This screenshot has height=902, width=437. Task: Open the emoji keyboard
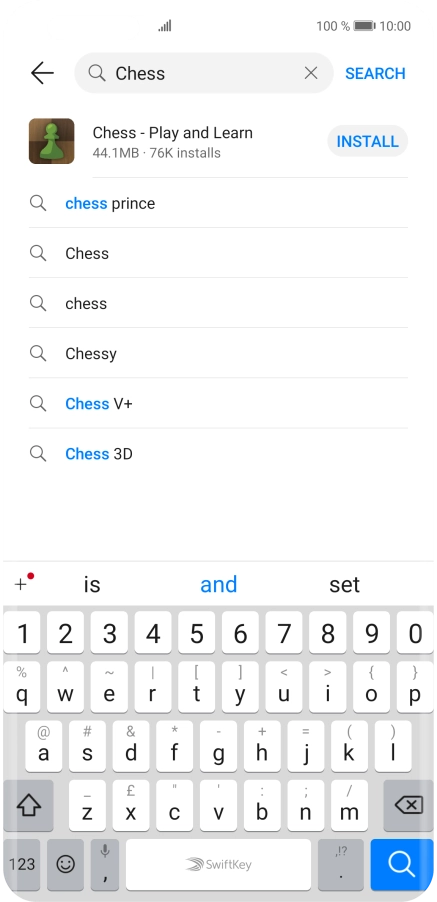[66, 864]
